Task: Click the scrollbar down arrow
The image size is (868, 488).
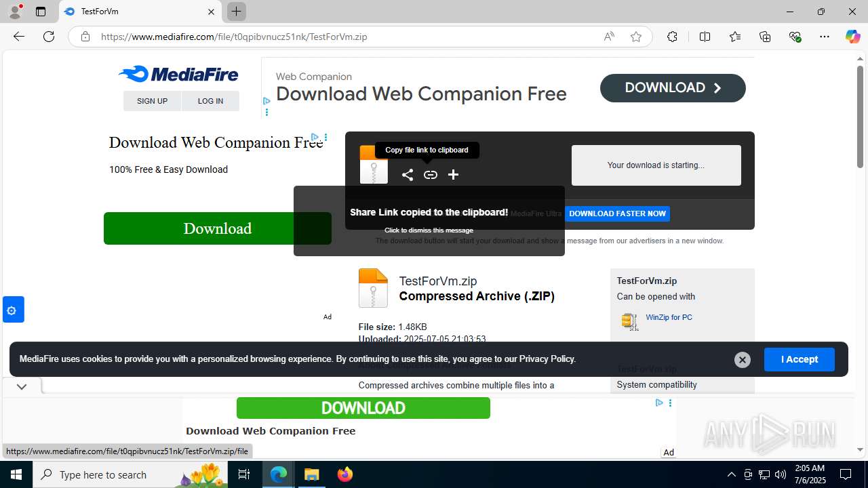Action: [x=860, y=449]
